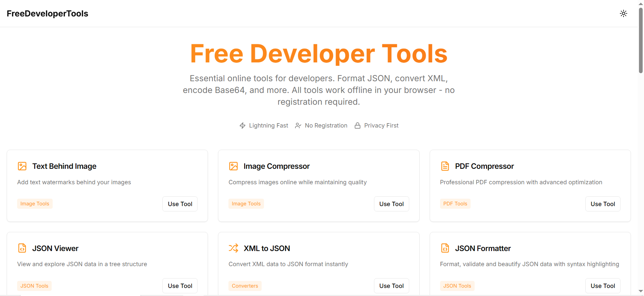Viewport: 644px width, 296px height.
Task: Click the Lightning Fast bolt icon
Action: (243, 126)
